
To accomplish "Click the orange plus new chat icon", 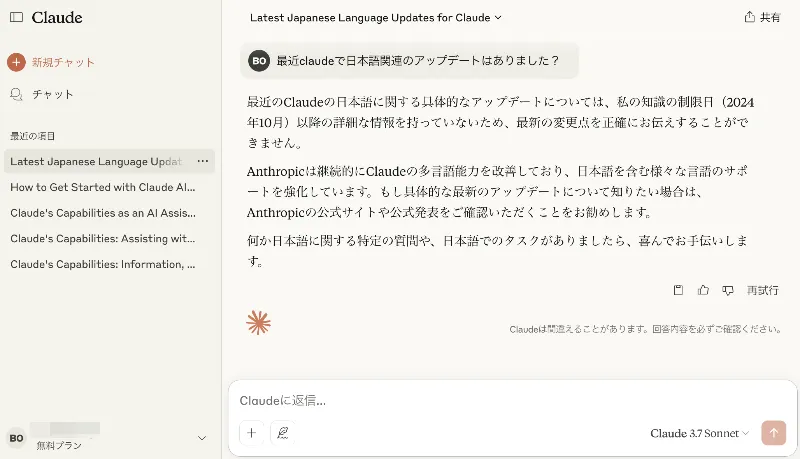I will click(x=16, y=62).
